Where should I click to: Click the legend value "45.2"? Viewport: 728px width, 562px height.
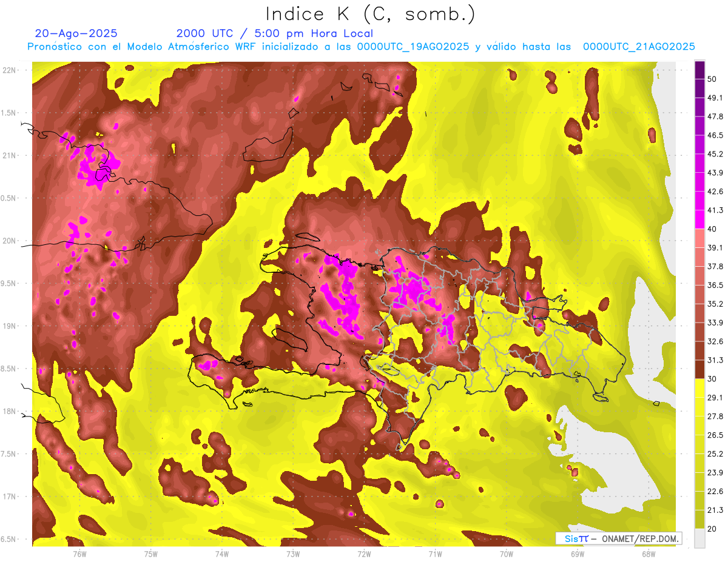pyautogui.click(x=715, y=154)
